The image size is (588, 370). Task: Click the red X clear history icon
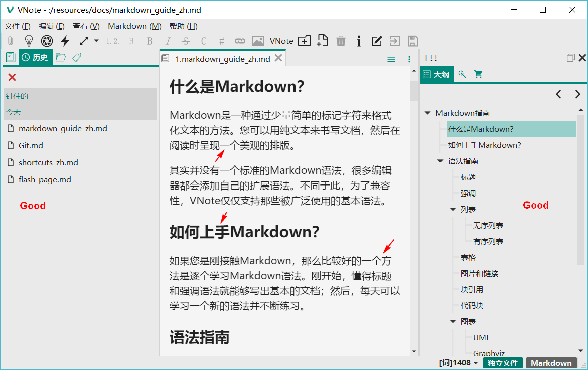(x=12, y=77)
